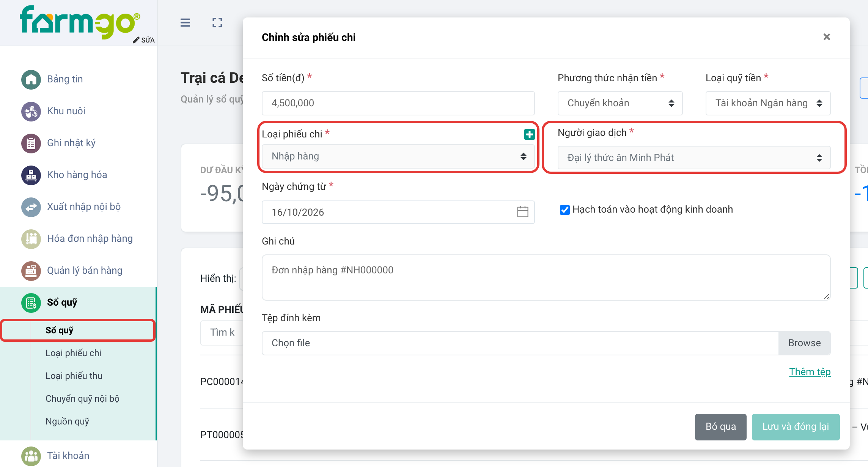
Task: Open the Ghi nhật ký clipboard icon
Action: [x=31, y=143]
